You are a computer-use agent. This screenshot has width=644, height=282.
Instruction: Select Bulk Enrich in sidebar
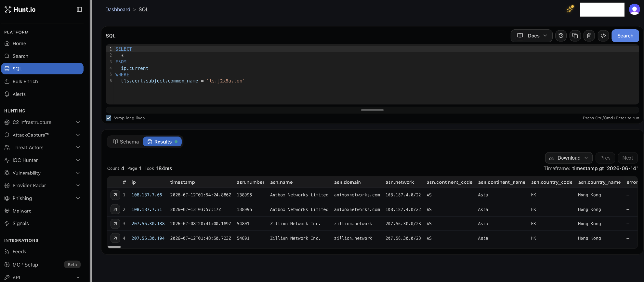point(42,81)
